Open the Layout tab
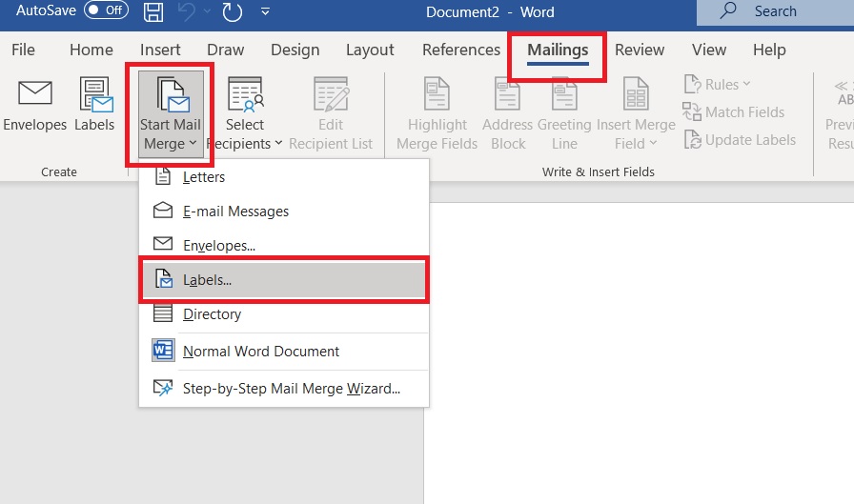Image resolution: width=854 pixels, height=504 pixels. pos(370,50)
